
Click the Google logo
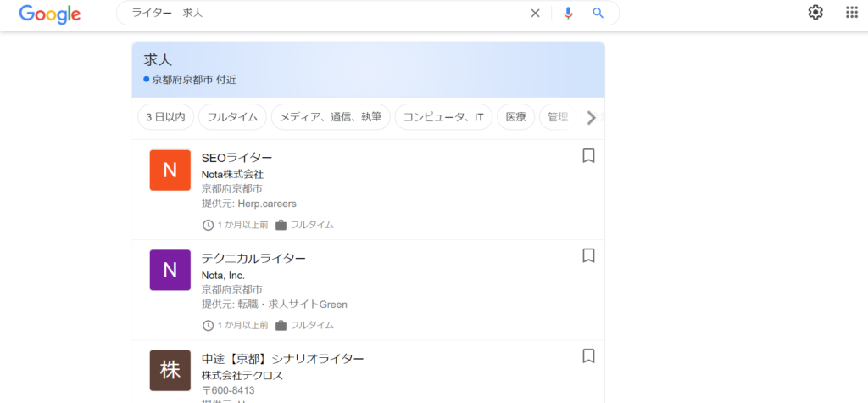pos(50,14)
